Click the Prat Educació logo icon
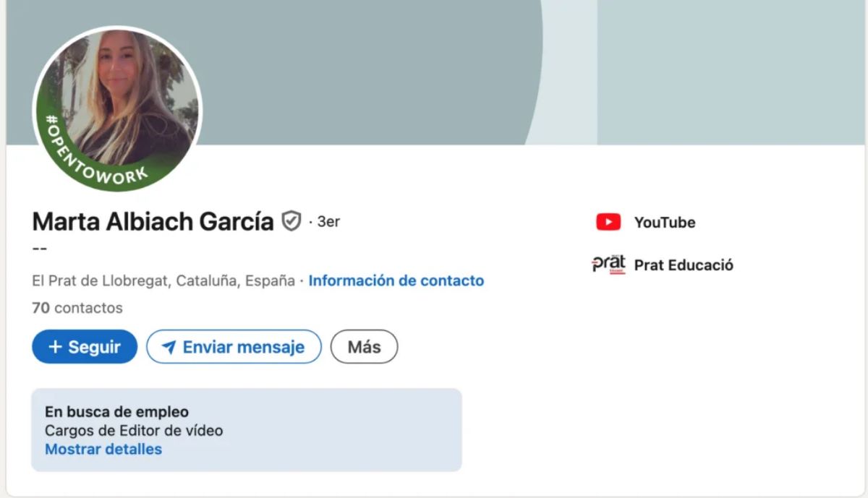This screenshot has height=498, width=868. tap(608, 265)
